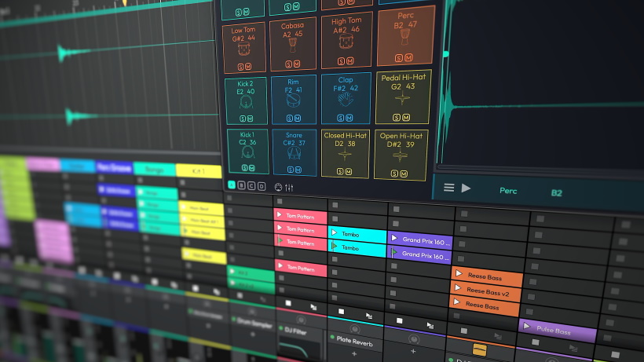Add plugin below Plate Reverb
The image size is (644, 362).
click(354, 353)
